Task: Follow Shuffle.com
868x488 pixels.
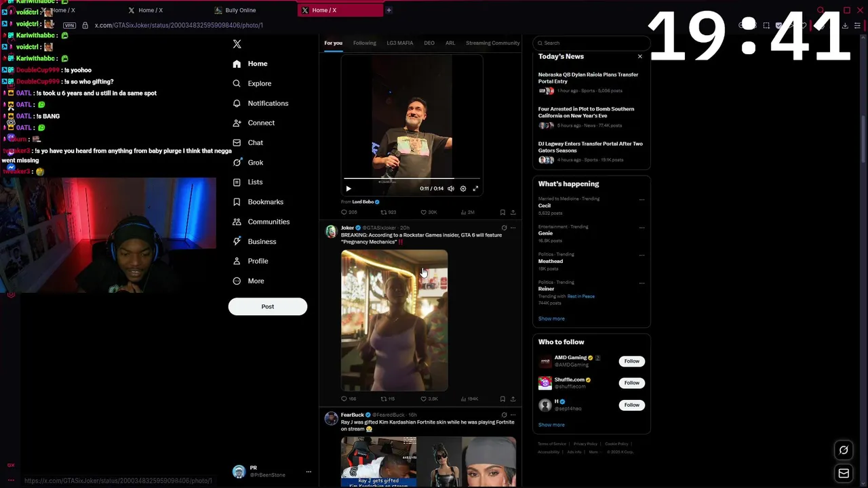Action: [x=631, y=383]
